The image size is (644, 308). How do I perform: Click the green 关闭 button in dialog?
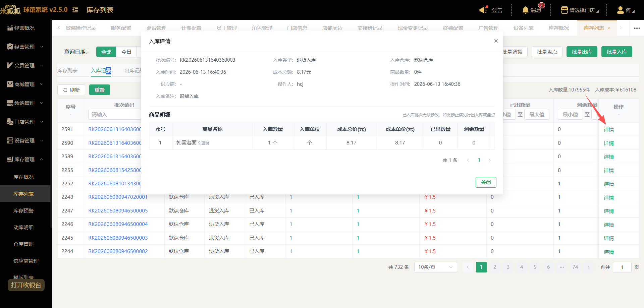486,182
